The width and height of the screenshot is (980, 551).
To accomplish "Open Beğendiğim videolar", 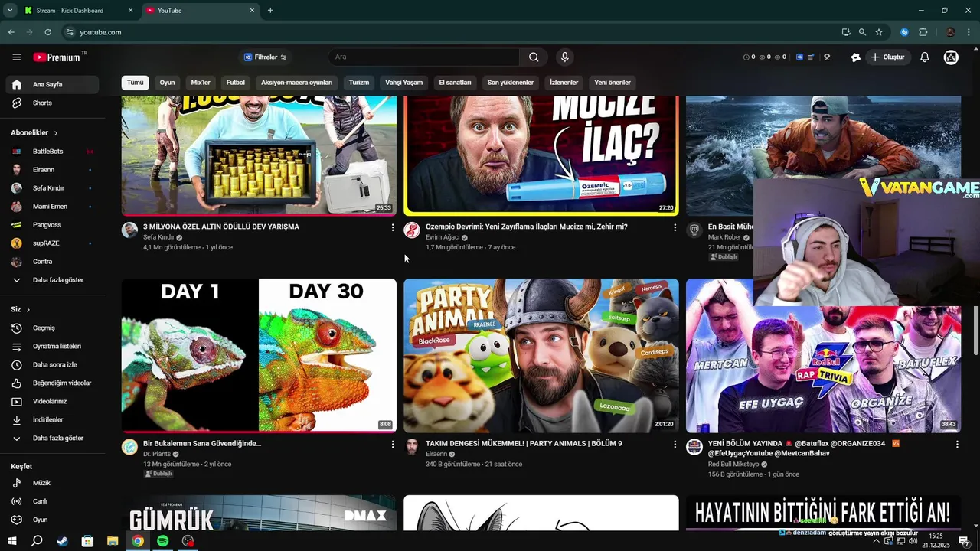I will click(x=54, y=383).
